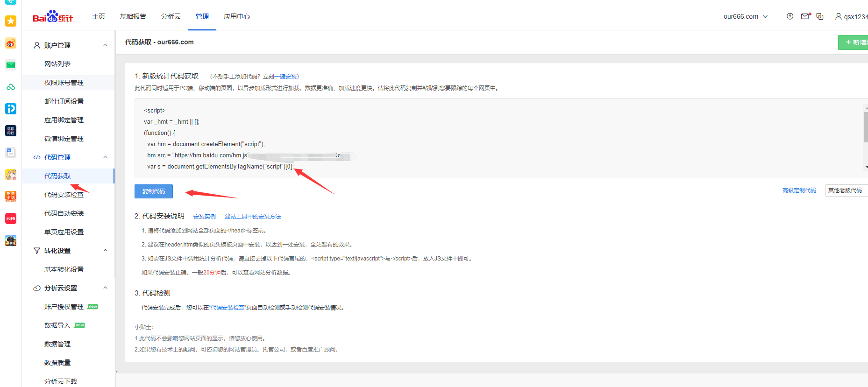Open the green cloud icon in browser sidebar
The width and height of the screenshot is (868, 387).
point(11,87)
